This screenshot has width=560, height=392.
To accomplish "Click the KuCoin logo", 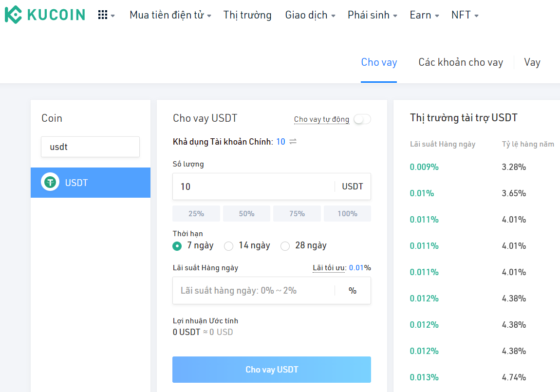I will 45,15.
